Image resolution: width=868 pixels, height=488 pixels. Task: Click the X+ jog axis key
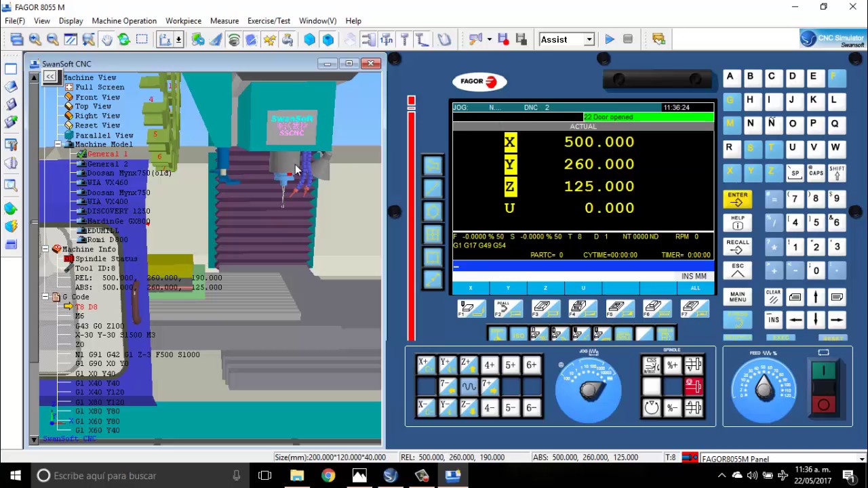426,365
